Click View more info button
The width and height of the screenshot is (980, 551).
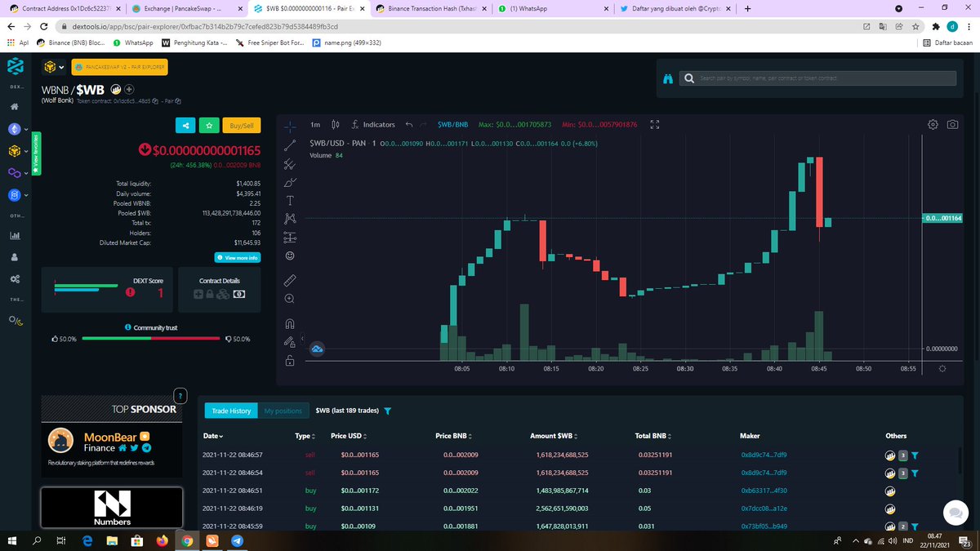click(238, 257)
